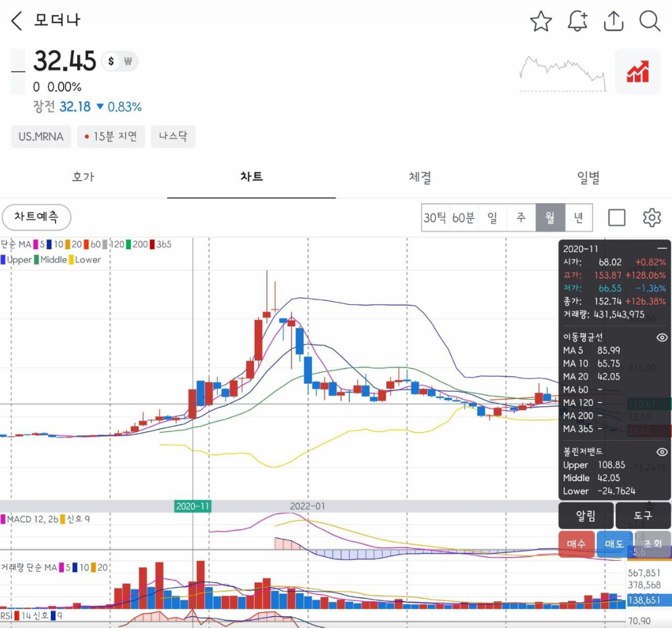Click the MACD 12, 26 indicator label
The image size is (672, 628).
pyautogui.click(x=32, y=519)
